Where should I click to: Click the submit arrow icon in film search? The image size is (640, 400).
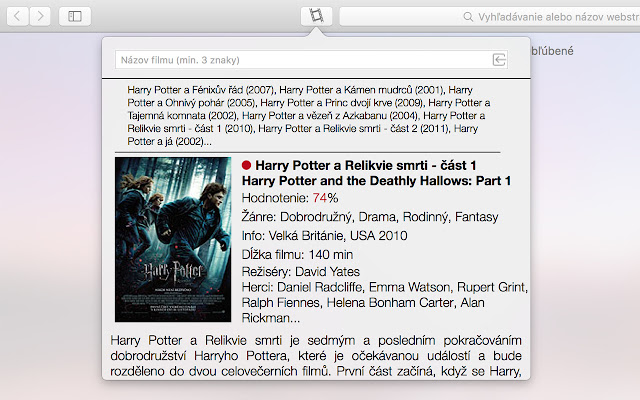click(499, 60)
